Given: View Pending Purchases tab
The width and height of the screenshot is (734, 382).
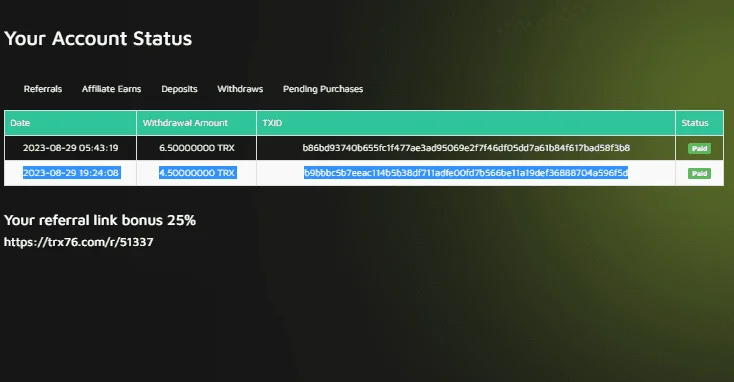Looking at the screenshot, I should coord(323,89).
